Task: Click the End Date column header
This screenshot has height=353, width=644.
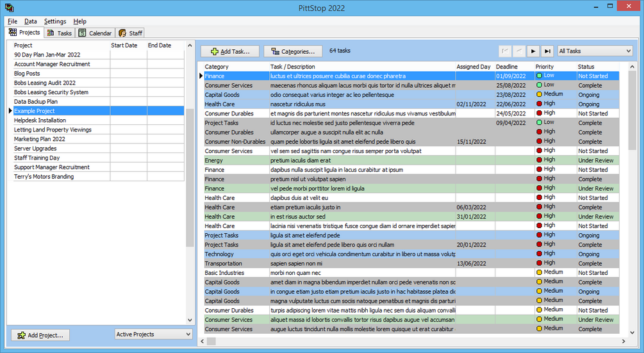Action: 165,45
